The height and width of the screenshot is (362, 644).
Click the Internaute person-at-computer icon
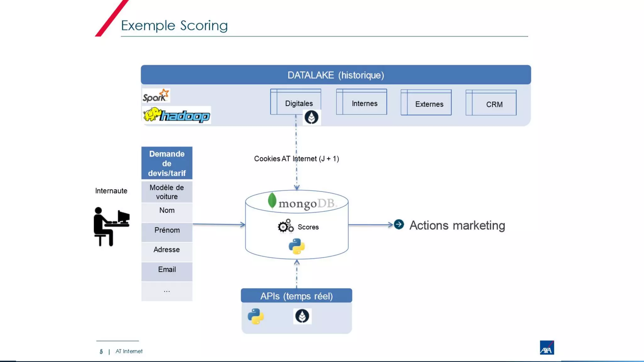click(111, 226)
